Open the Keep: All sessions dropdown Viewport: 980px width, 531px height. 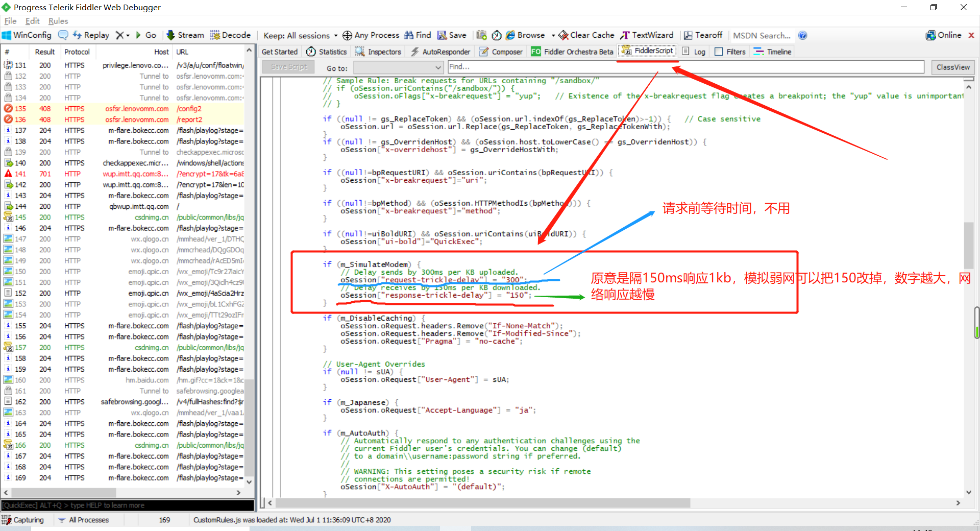300,35
